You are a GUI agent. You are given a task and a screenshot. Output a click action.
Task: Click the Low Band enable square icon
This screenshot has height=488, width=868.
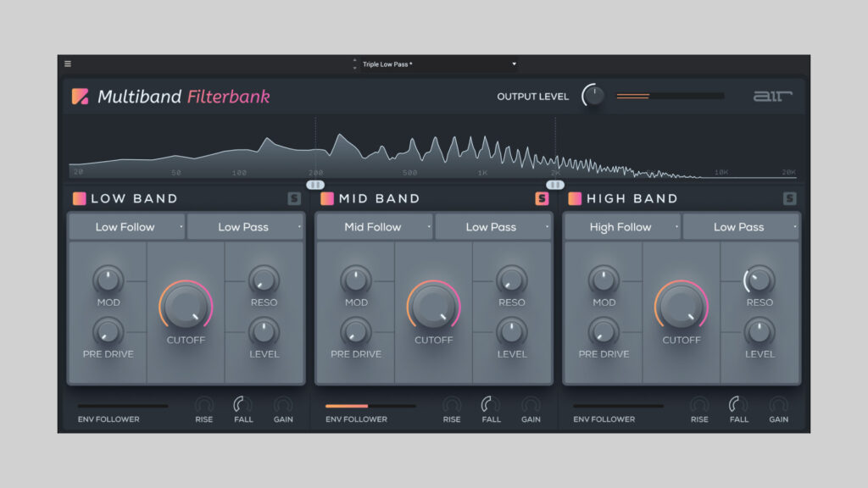[79, 199]
